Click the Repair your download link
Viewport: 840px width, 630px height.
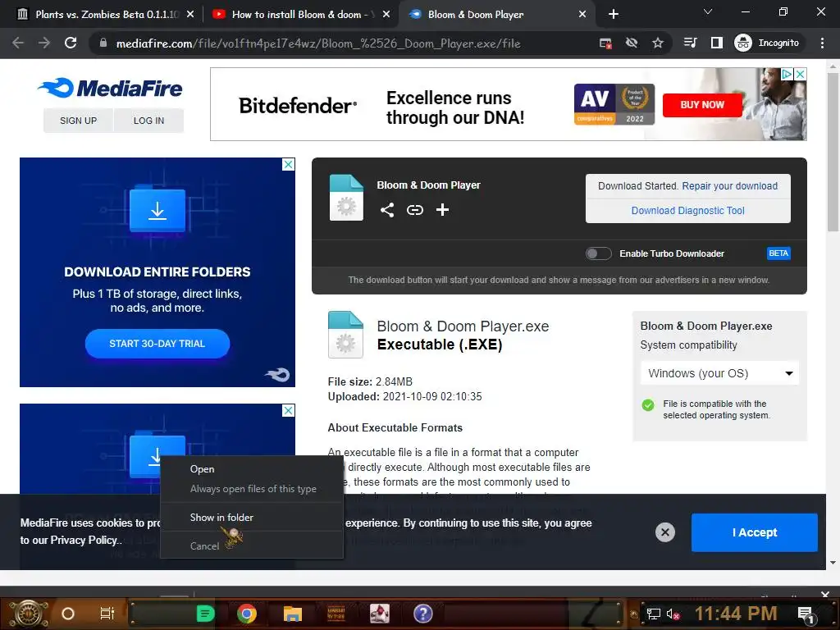tap(729, 186)
